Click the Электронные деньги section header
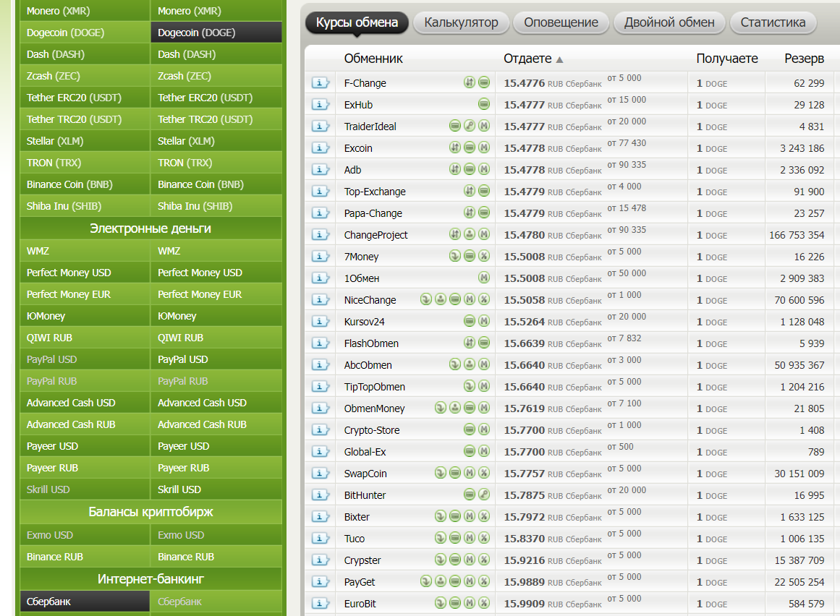This screenshot has height=616, width=840. (150, 228)
